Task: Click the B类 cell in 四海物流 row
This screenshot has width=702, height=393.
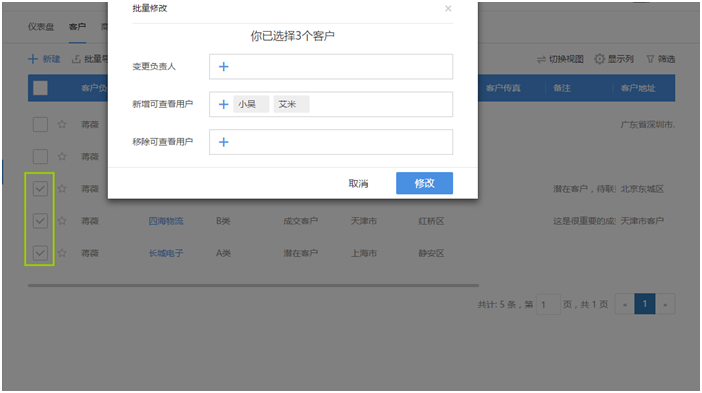Action: pyautogui.click(x=223, y=221)
